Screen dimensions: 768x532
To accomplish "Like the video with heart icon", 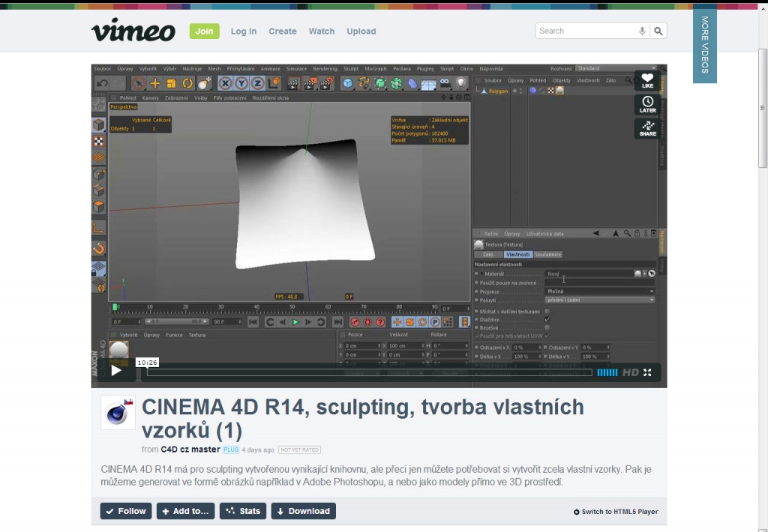I will 647,81.
